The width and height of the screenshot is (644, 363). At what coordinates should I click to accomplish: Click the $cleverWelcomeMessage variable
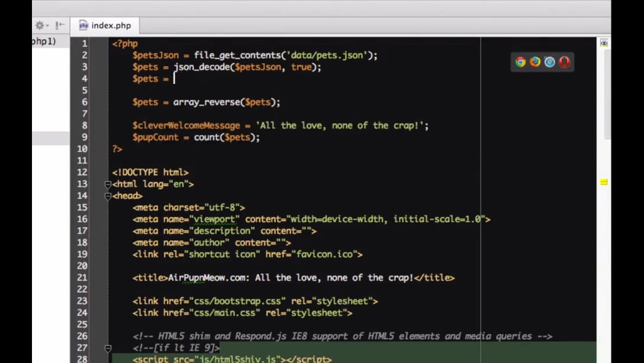(186, 126)
